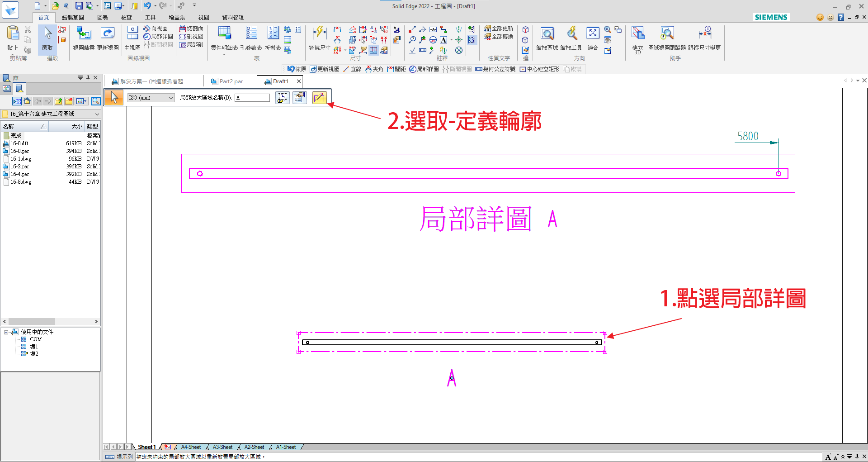This screenshot has height=462, width=868.
Task: Select the 縮放工具 zoom tool
Action: point(571,38)
